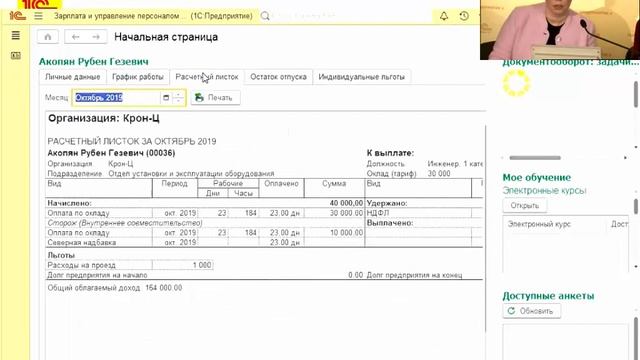Screen dimensions: 640x360
Task: Click the search magnifier icon
Action: tap(265, 16)
